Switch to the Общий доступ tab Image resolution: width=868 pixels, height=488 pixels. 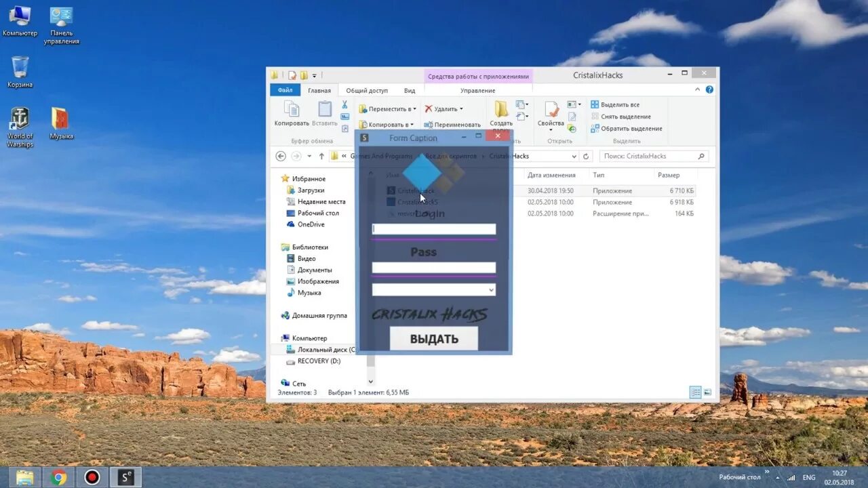pyautogui.click(x=367, y=90)
